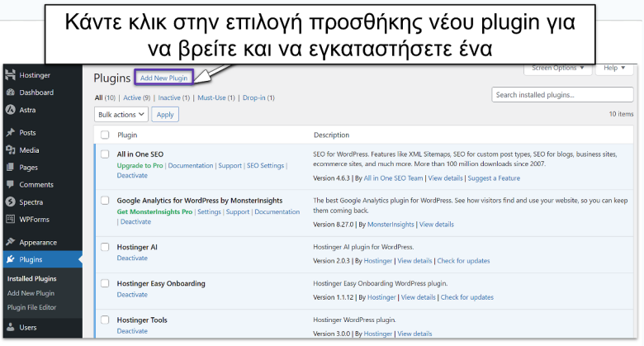This screenshot has width=644, height=346.
Task: Select the Posts pushpin icon
Action: click(10, 132)
